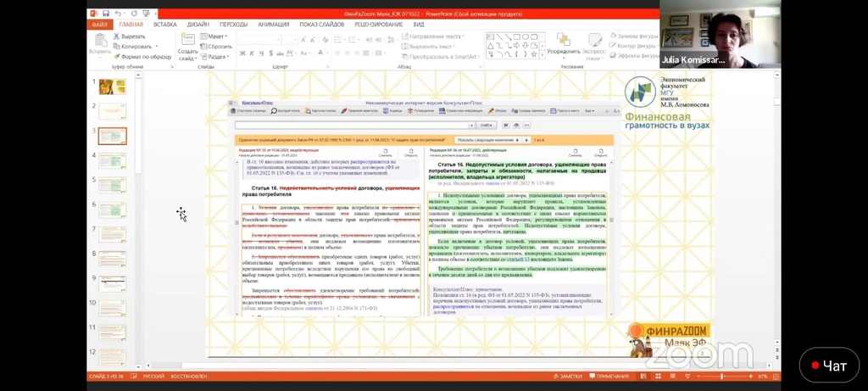Screen dimensions: 868x391
Task: Click the РУССКИЙ language indicator
Action: [x=153, y=377]
